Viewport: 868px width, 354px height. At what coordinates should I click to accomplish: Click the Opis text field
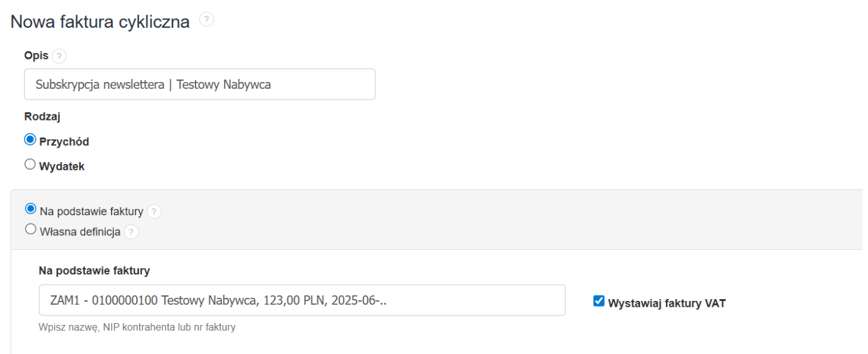pos(199,85)
